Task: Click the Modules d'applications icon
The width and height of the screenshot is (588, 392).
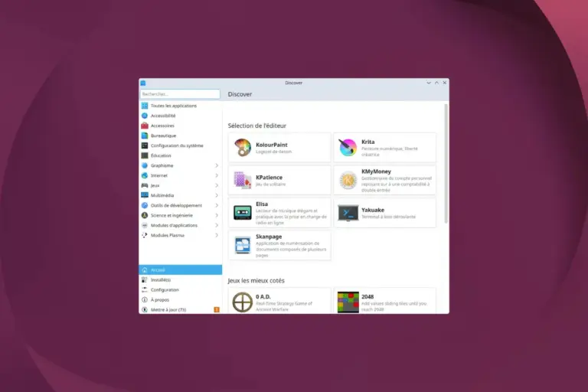Action: click(x=145, y=225)
